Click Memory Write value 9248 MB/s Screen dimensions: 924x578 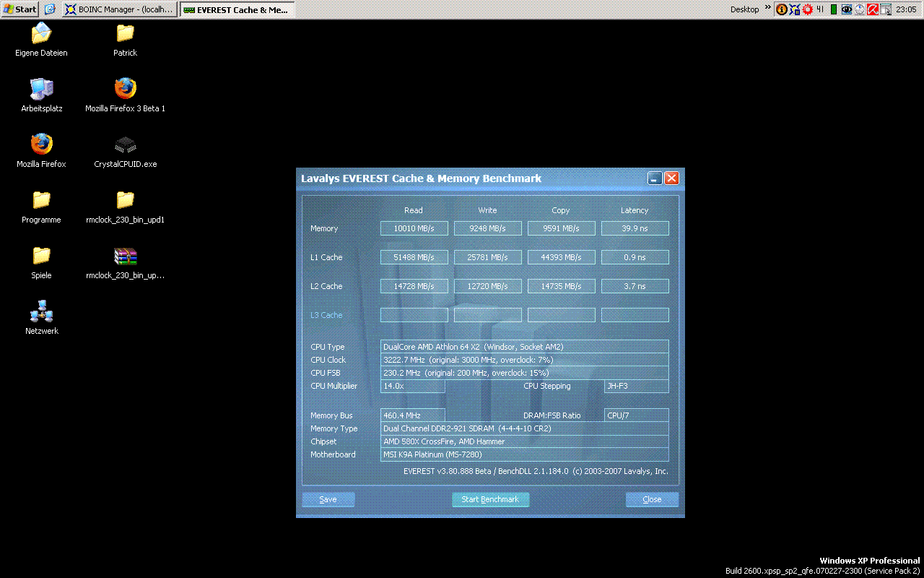[x=487, y=228]
